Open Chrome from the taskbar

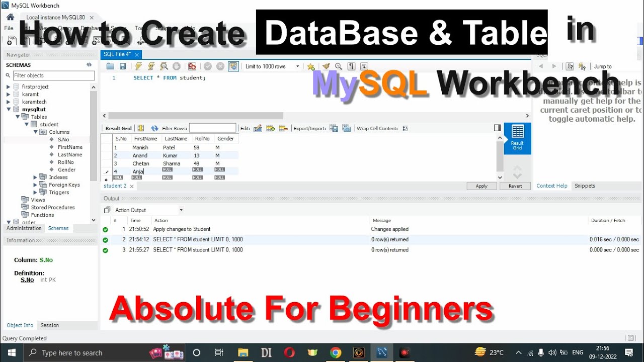pyautogui.click(x=336, y=353)
